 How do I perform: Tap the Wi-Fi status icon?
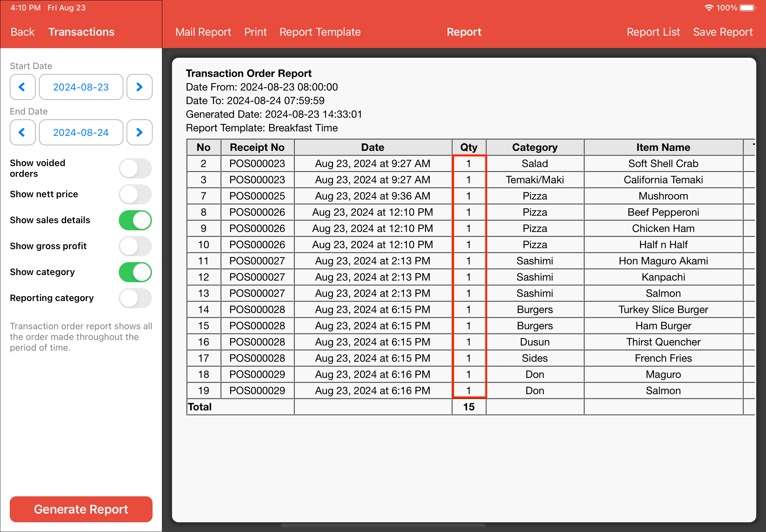pos(709,8)
